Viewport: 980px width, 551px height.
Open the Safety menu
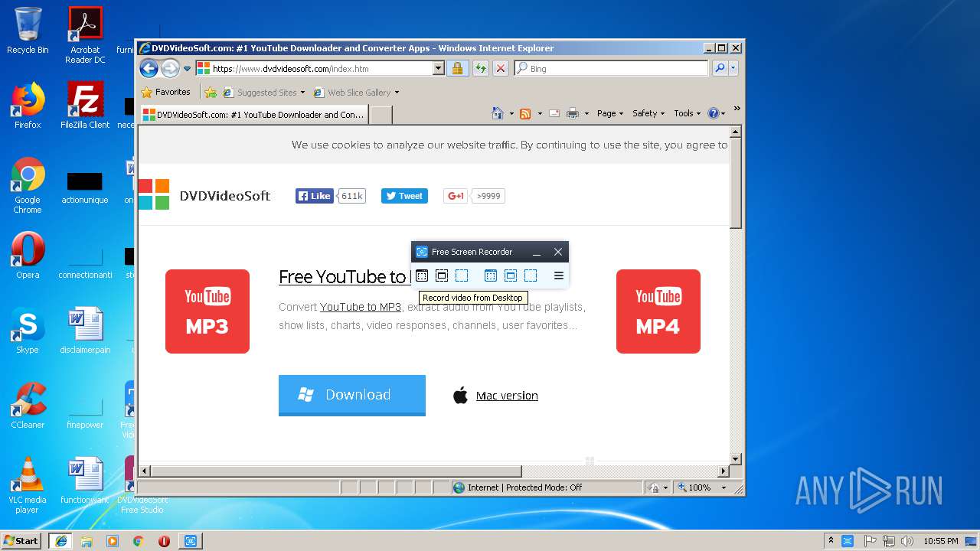click(648, 113)
